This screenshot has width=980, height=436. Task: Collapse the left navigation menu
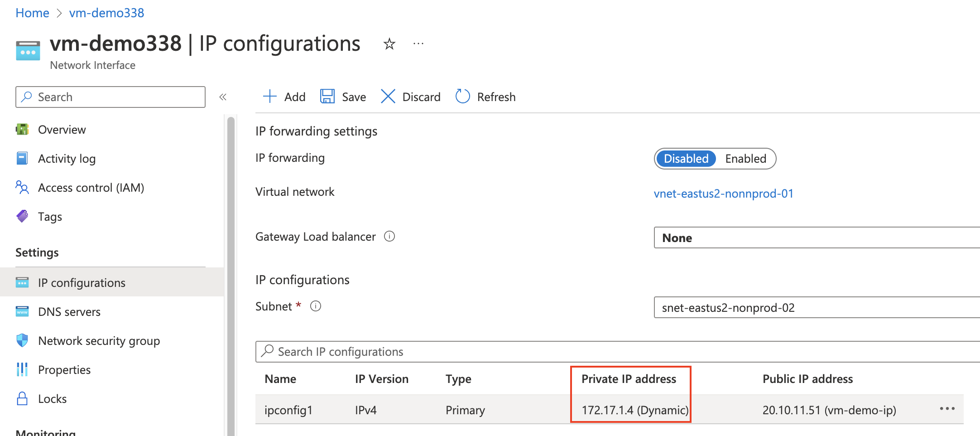(223, 97)
